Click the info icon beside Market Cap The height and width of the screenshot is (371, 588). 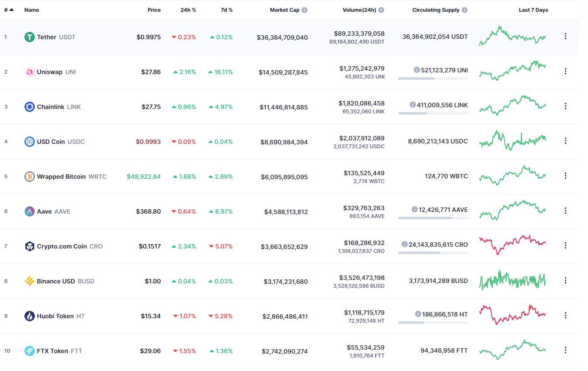click(x=304, y=10)
